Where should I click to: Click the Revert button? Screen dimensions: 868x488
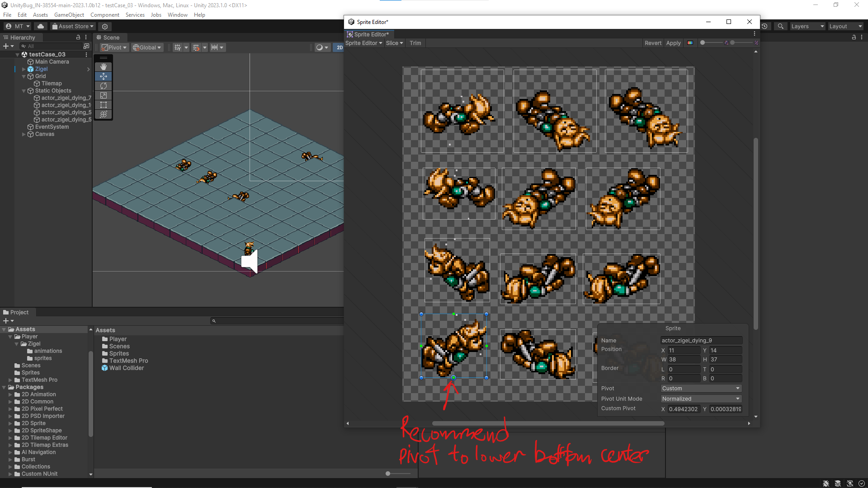(653, 43)
